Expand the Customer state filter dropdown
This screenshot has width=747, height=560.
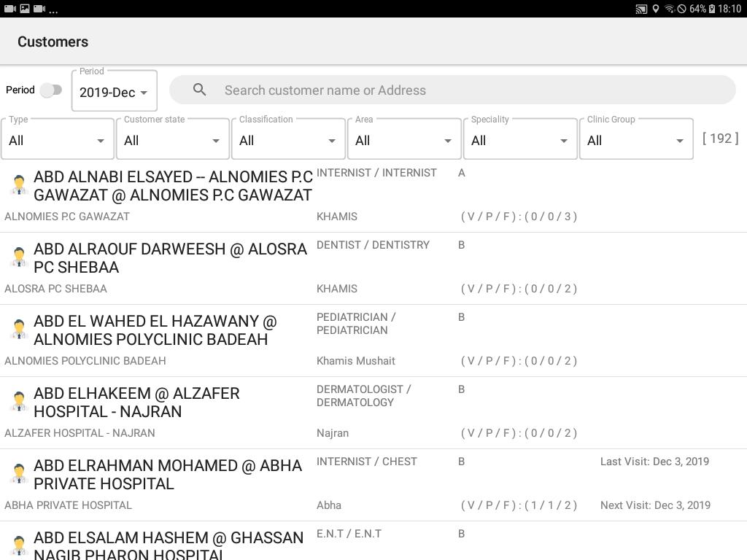point(173,139)
